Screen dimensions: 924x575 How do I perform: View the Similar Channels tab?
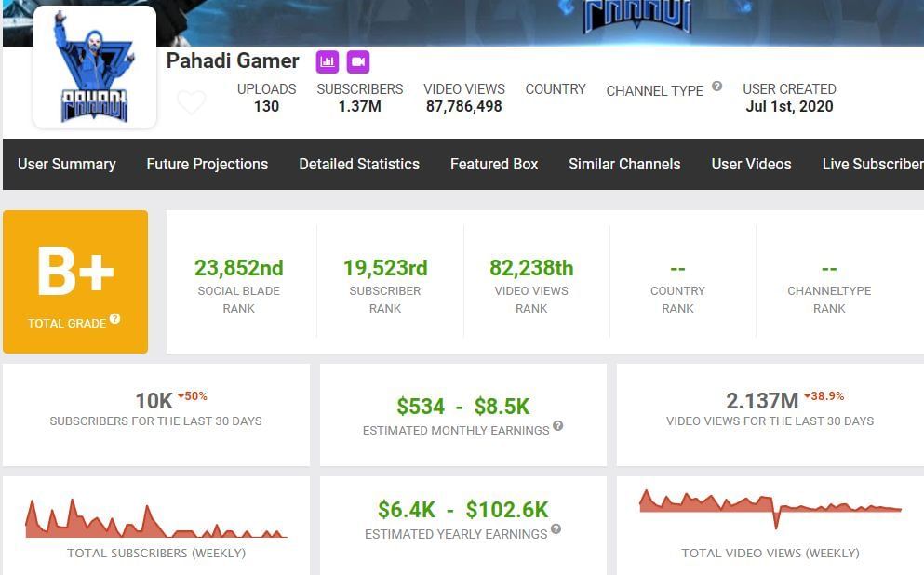pyautogui.click(x=624, y=164)
